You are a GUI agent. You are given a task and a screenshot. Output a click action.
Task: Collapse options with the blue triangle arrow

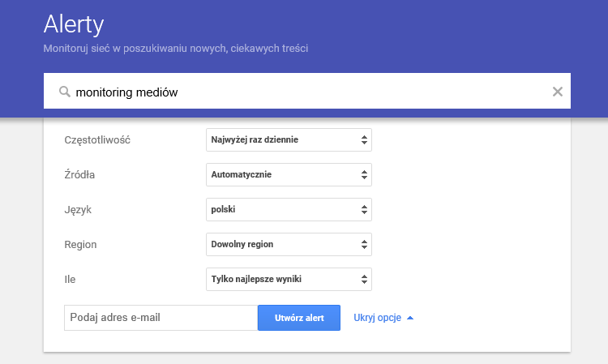point(410,319)
